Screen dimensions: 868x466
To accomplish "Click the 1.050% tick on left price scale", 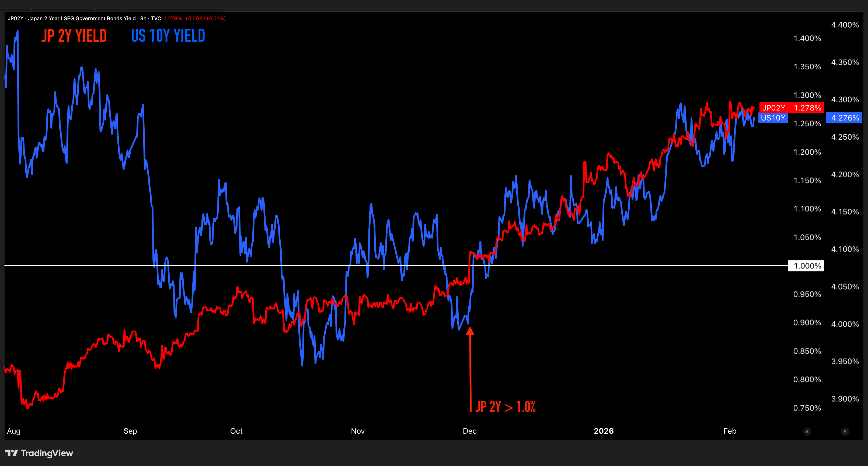I will point(807,237).
